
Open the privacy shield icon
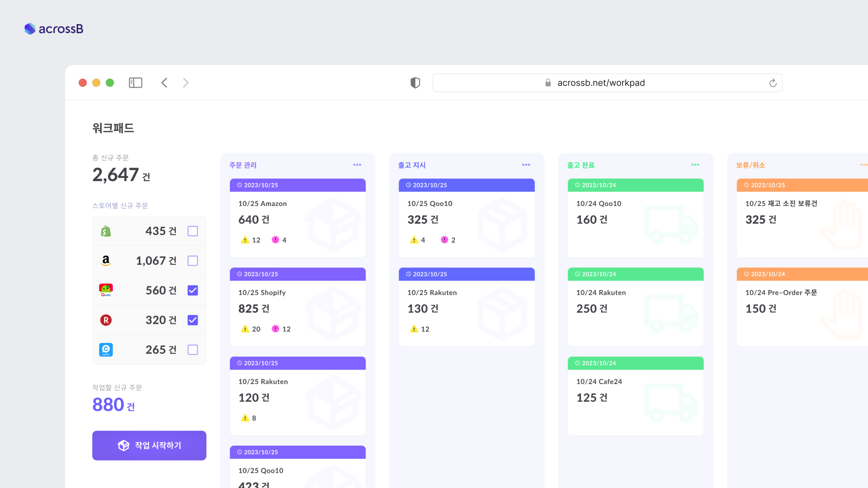pos(415,83)
